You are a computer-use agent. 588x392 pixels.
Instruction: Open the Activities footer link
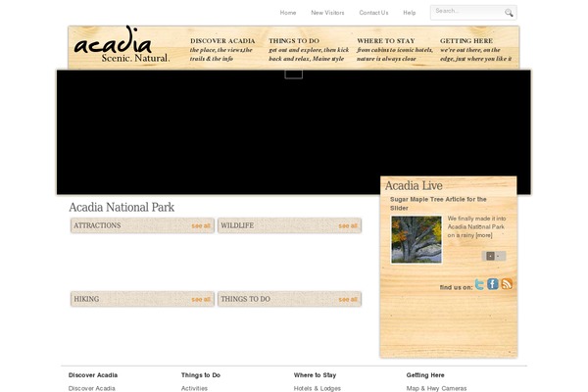pos(194,388)
